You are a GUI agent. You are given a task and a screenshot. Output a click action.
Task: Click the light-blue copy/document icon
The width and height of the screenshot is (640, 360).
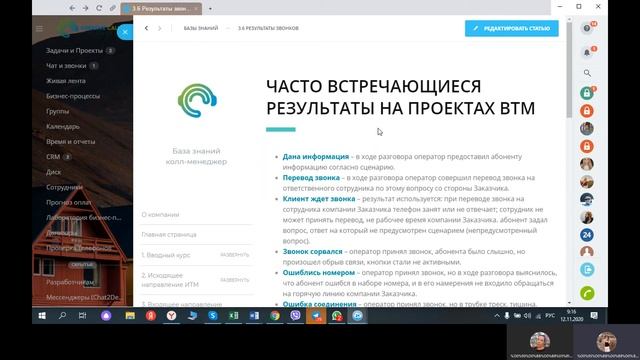coord(587,270)
